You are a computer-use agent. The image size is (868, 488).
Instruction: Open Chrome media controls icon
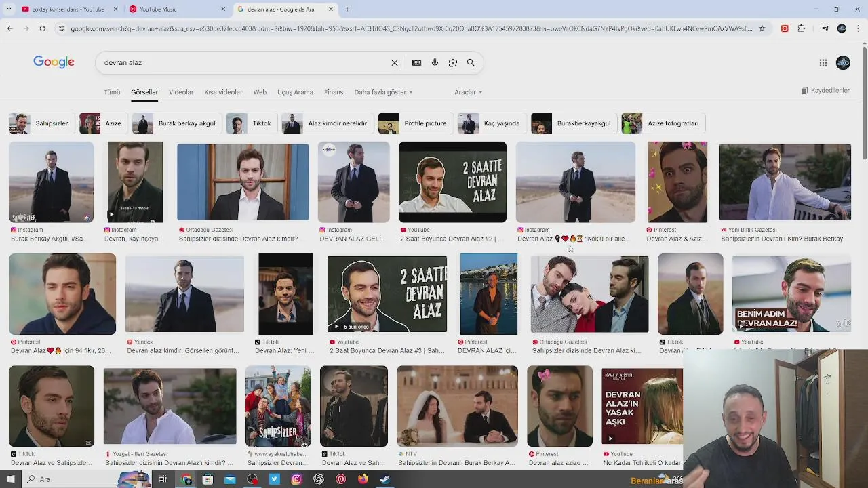[x=825, y=28]
